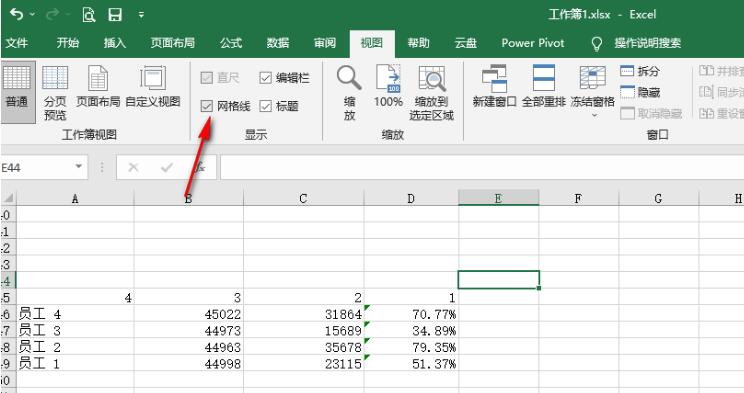Open Custom Views (自定义视图)

click(153, 86)
